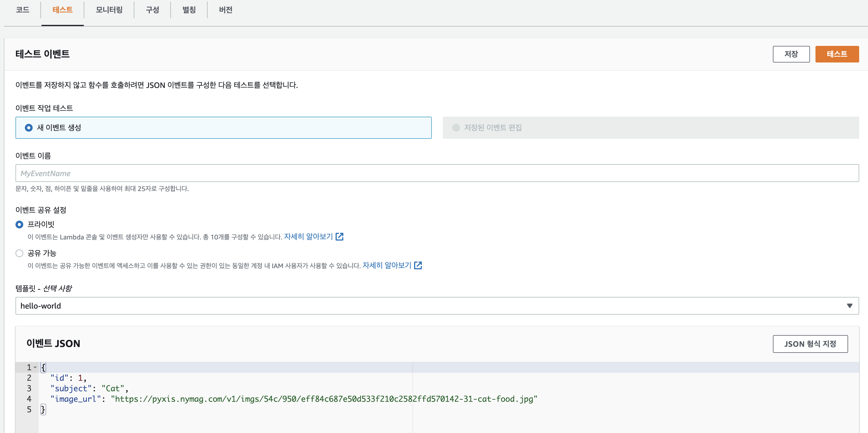Switch to the 코드 tab
Viewport: 868px width, 433px height.
click(23, 10)
